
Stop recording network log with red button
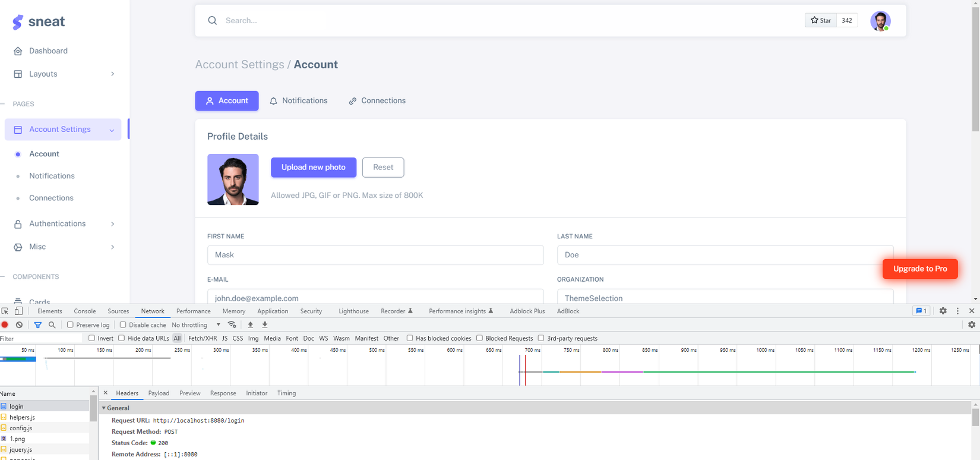[5, 325]
